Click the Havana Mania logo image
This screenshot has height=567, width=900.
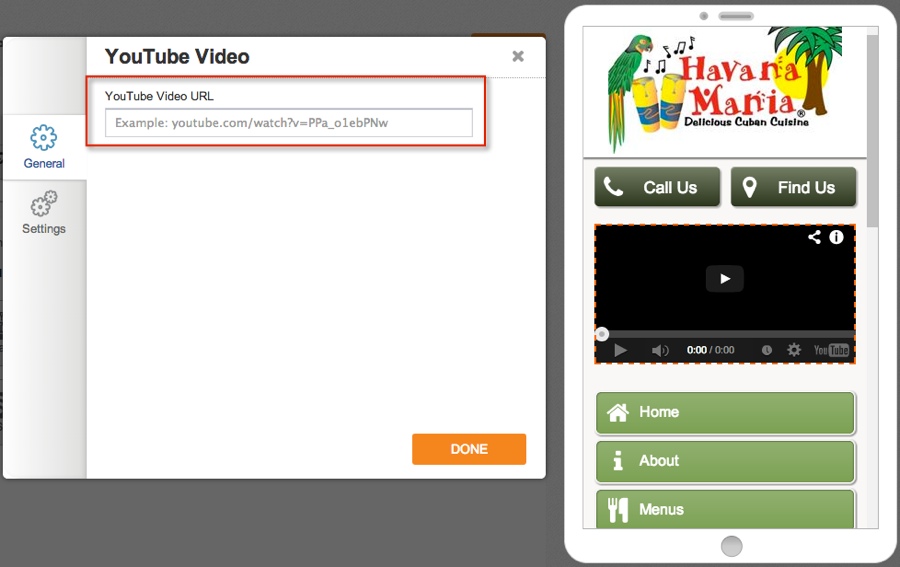725,89
